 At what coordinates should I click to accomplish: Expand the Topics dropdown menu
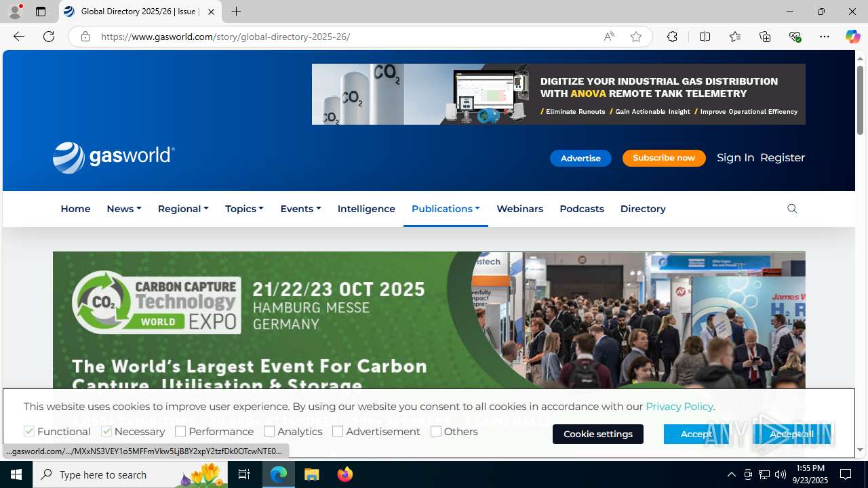[x=244, y=209]
